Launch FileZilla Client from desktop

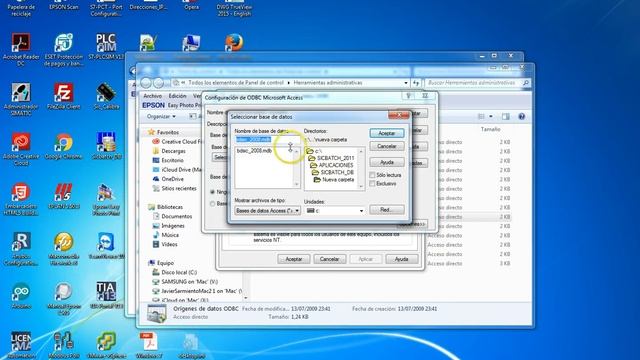(x=63, y=96)
